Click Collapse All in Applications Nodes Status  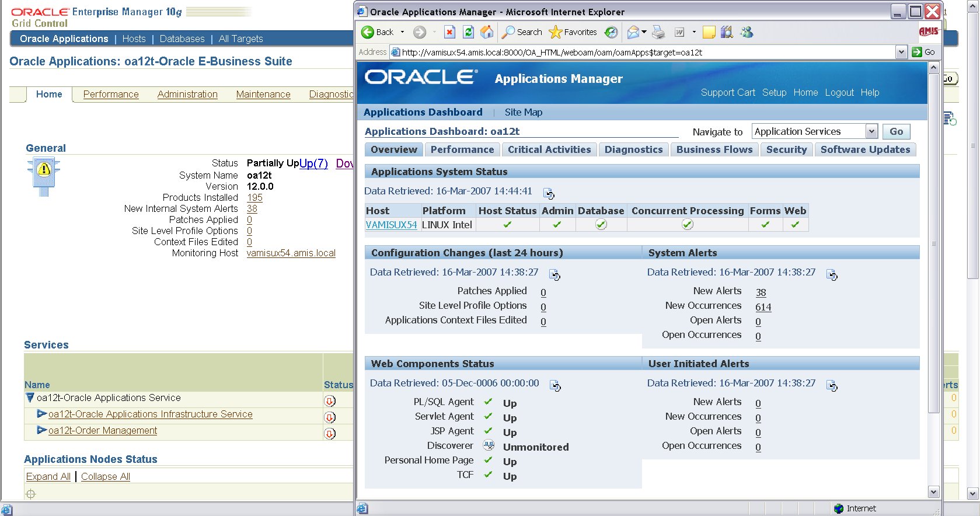(106, 476)
